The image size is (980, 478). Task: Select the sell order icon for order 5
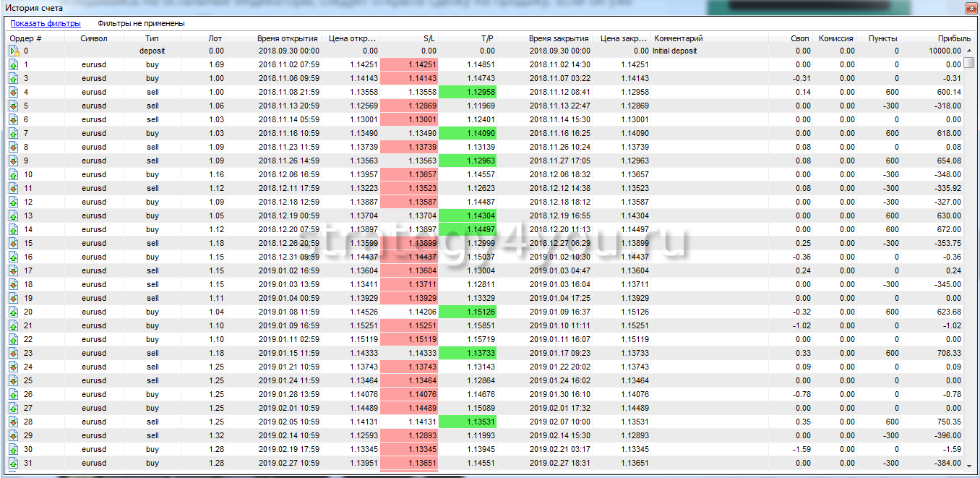pyautogui.click(x=14, y=106)
